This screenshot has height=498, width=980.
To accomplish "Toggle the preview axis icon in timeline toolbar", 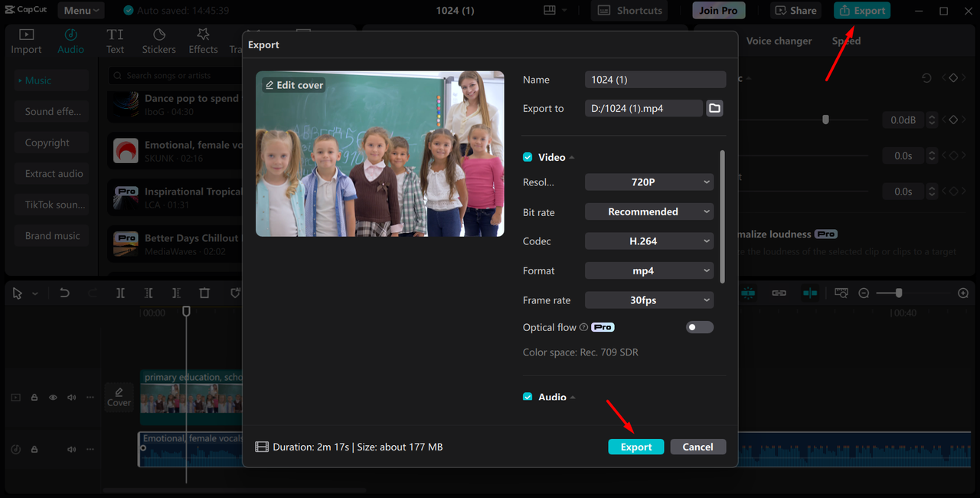I will point(810,293).
